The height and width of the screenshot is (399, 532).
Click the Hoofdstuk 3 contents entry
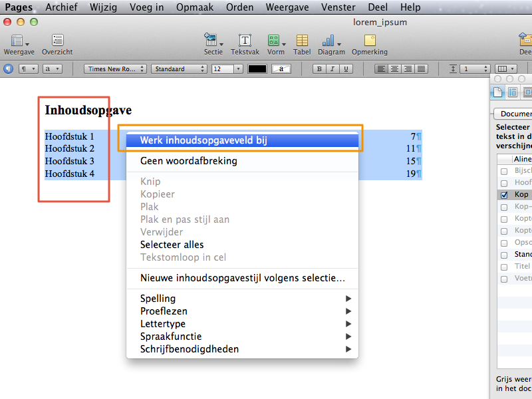pyautogui.click(x=69, y=161)
